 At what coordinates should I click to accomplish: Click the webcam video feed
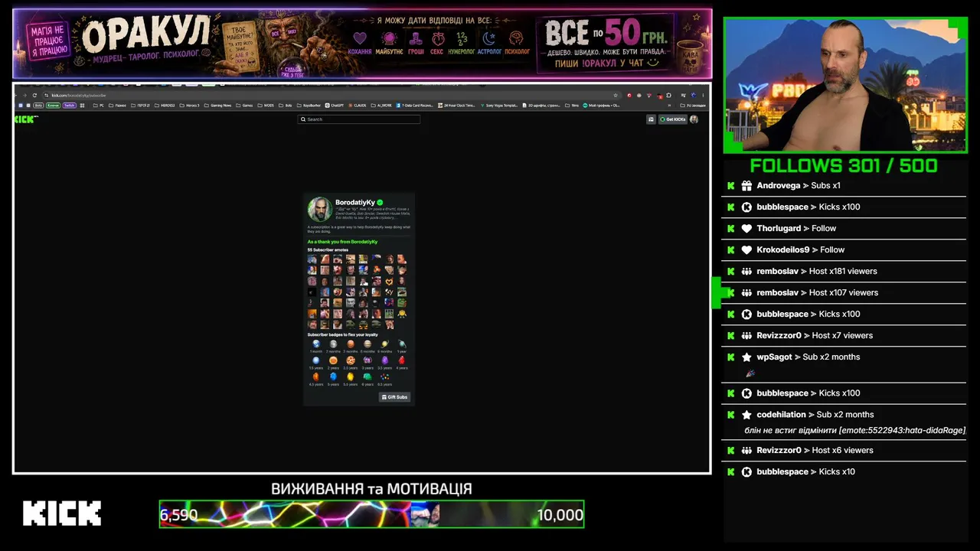(845, 85)
